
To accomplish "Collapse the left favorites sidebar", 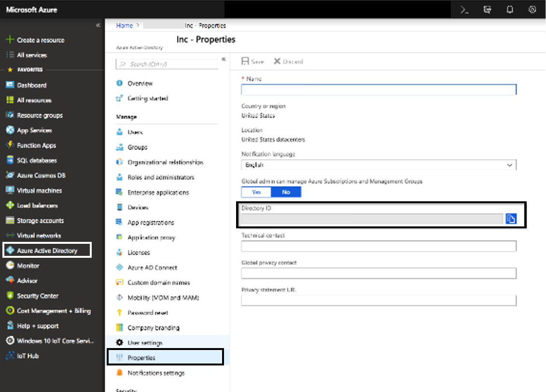I will point(98,25).
